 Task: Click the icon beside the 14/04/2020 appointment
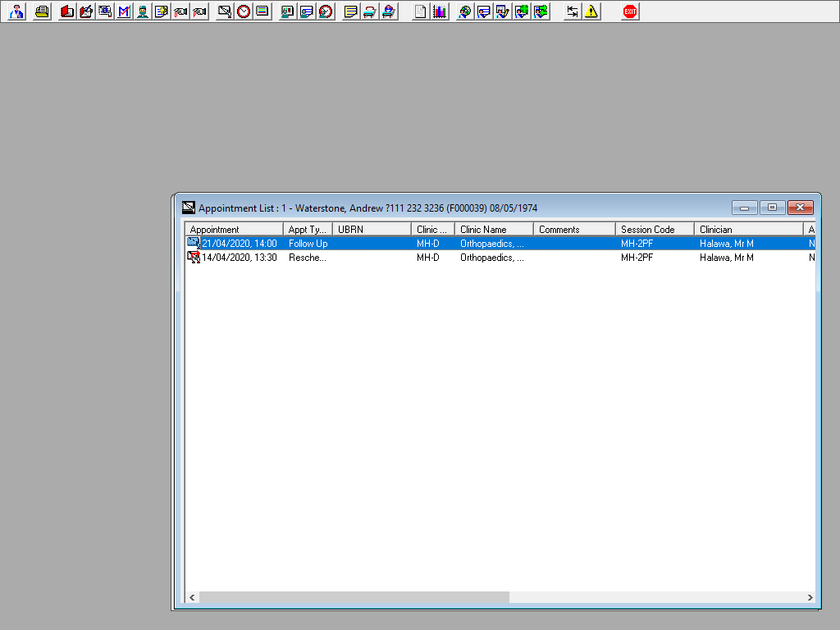pos(194,258)
